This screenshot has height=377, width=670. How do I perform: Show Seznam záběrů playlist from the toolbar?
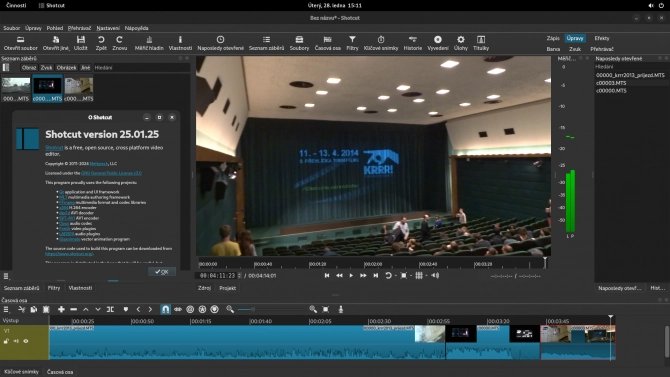click(266, 43)
